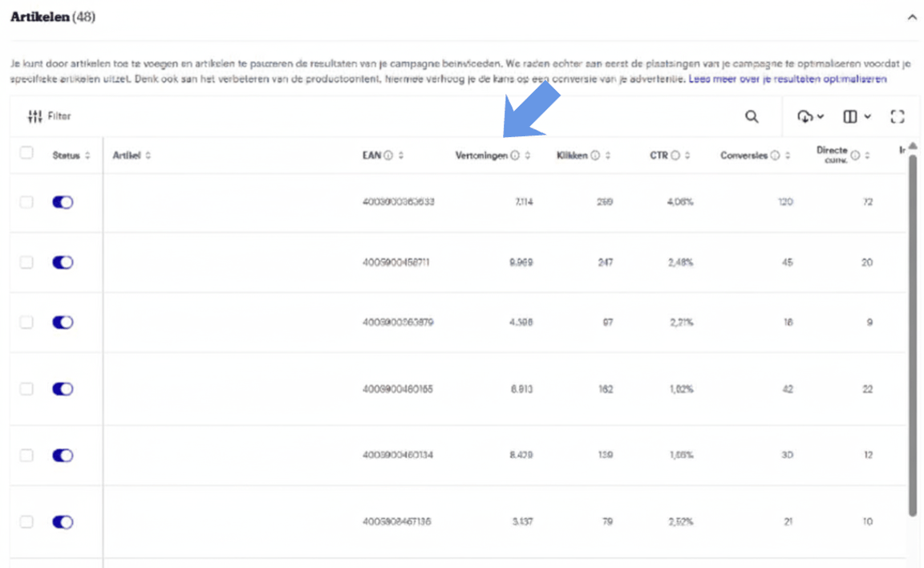This screenshot has height=568, width=924.
Task: Click Vertoningen value 7.114
Action: pos(523,202)
